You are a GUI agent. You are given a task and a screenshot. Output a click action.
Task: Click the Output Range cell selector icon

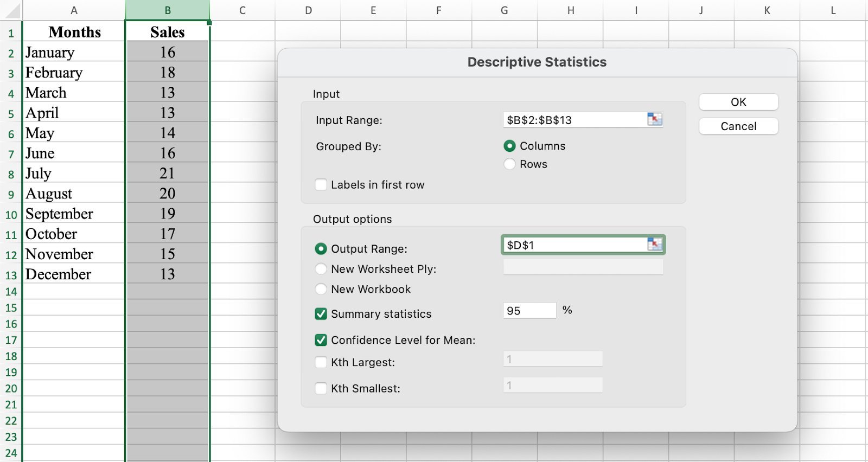(x=655, y=245)
